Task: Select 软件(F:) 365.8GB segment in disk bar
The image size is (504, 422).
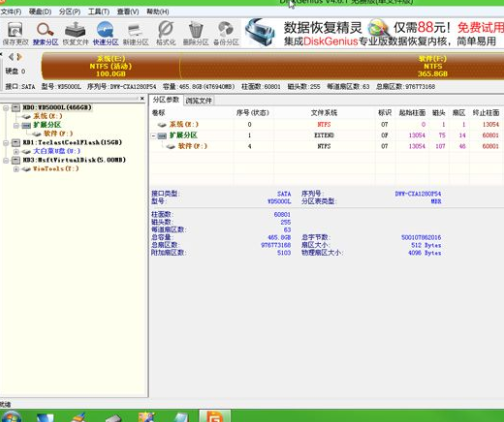Action: click(342, 66)
